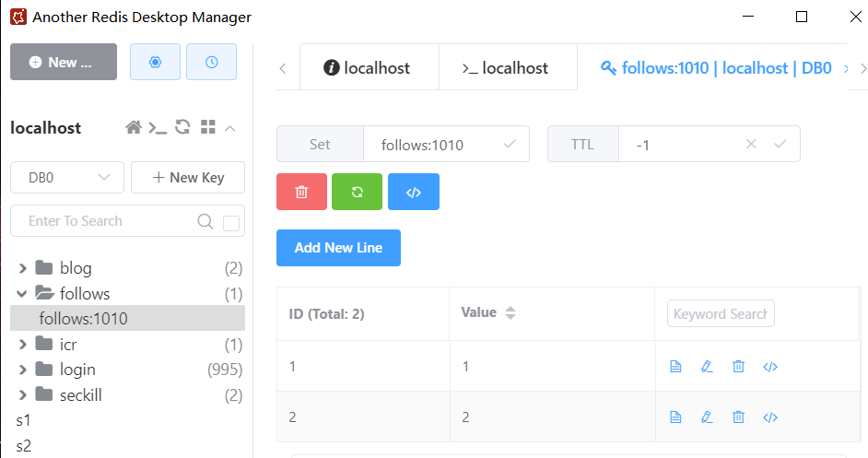Confirm key rename with the checkmark after follows:1010

click(x=510, y=144)
